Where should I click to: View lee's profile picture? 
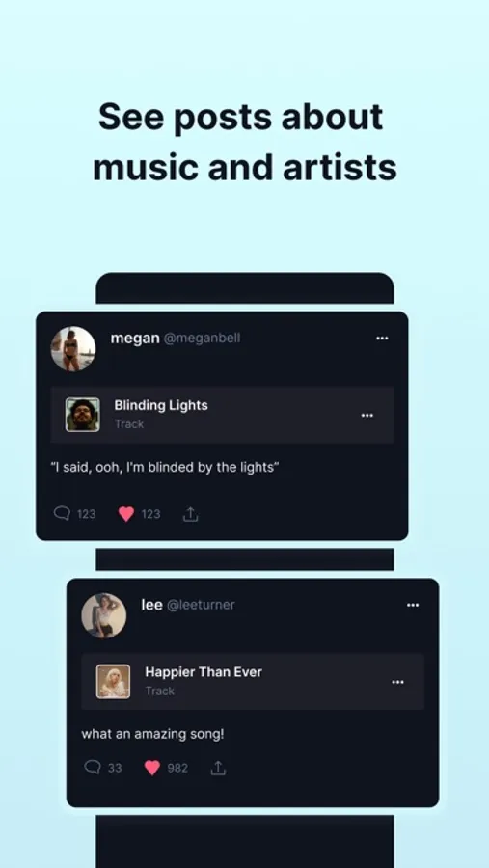pos(103,615)
